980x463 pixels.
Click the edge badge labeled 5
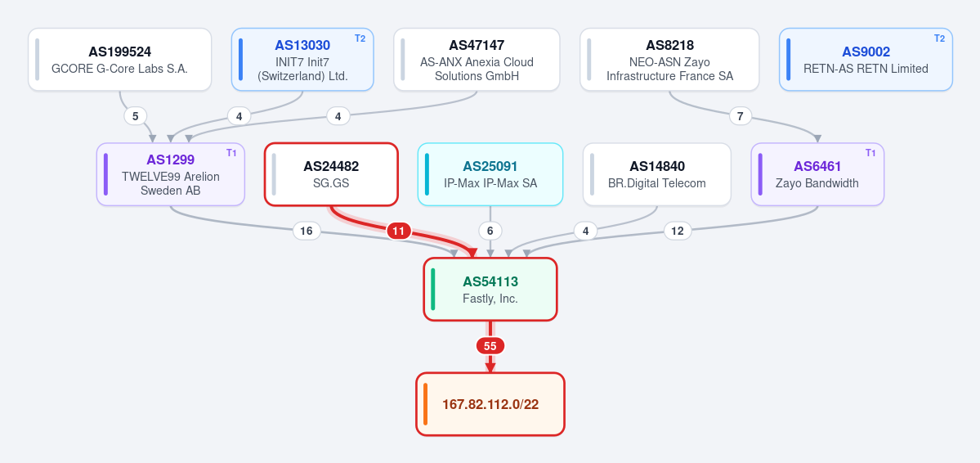coord(135,116)
